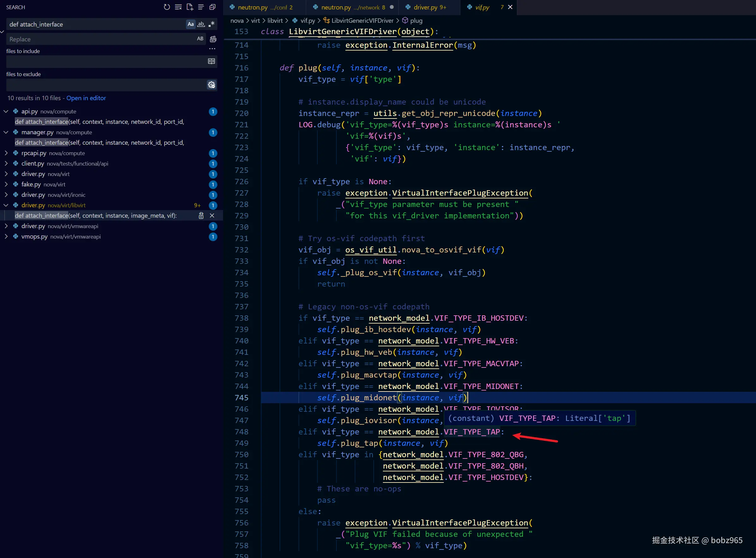756x558 pixels.
Task: Collapse the replace field chevron
Action: click(2, 32)
